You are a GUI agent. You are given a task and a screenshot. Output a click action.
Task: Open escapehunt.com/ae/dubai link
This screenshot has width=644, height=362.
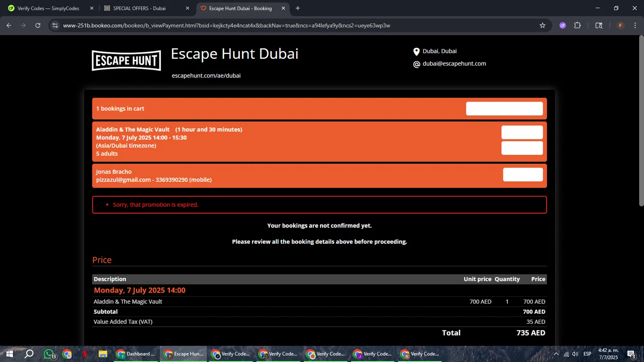(x=206, y=75)
